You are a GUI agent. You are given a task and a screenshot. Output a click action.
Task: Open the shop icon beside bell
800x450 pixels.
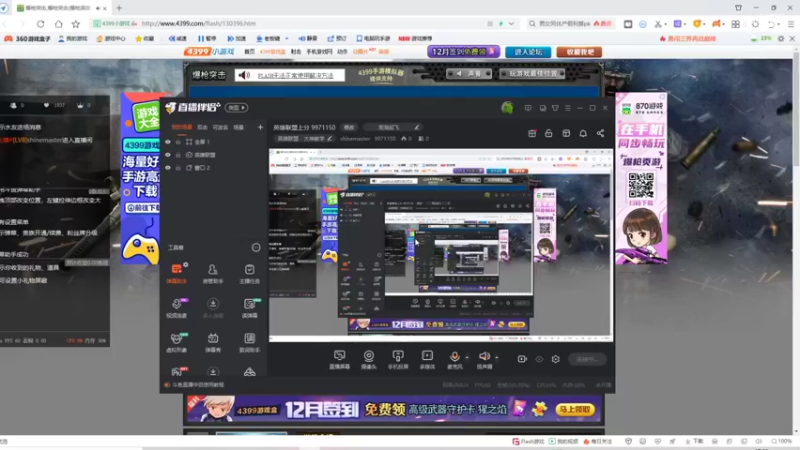(566, 133)
